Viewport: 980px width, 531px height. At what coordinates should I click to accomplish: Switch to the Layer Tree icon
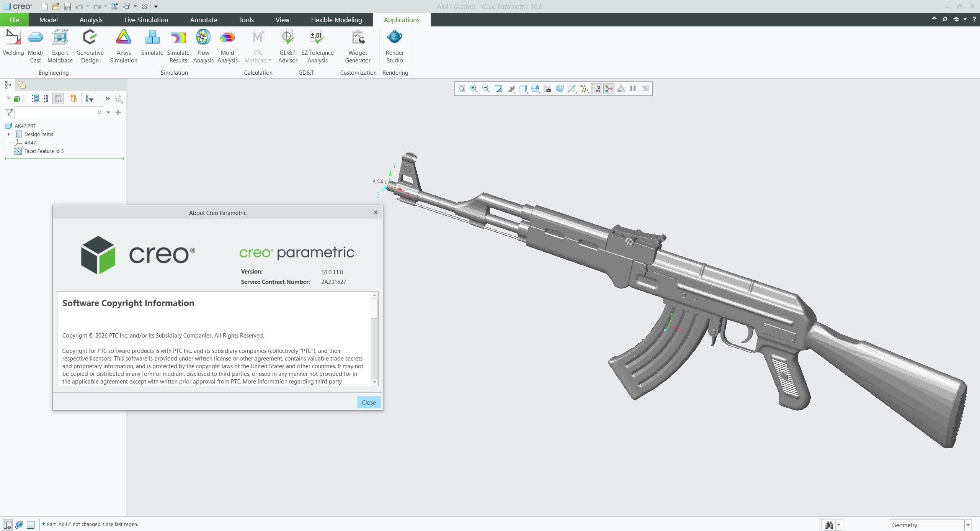(22, 85)
